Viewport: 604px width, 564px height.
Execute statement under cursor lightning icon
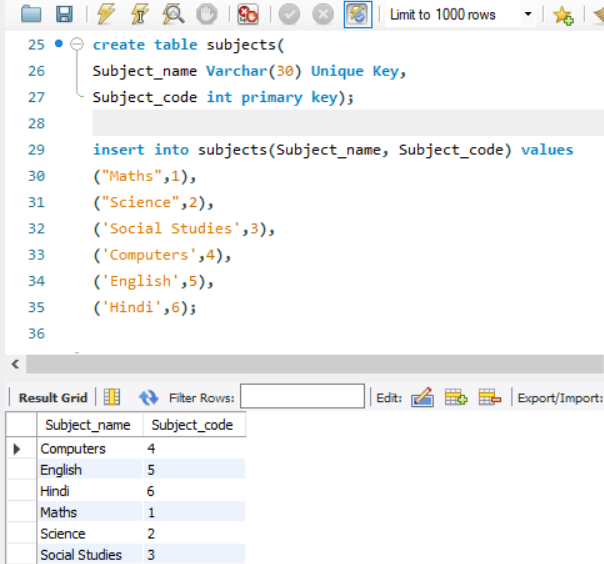pyautogui.click(x=139, y=15)
